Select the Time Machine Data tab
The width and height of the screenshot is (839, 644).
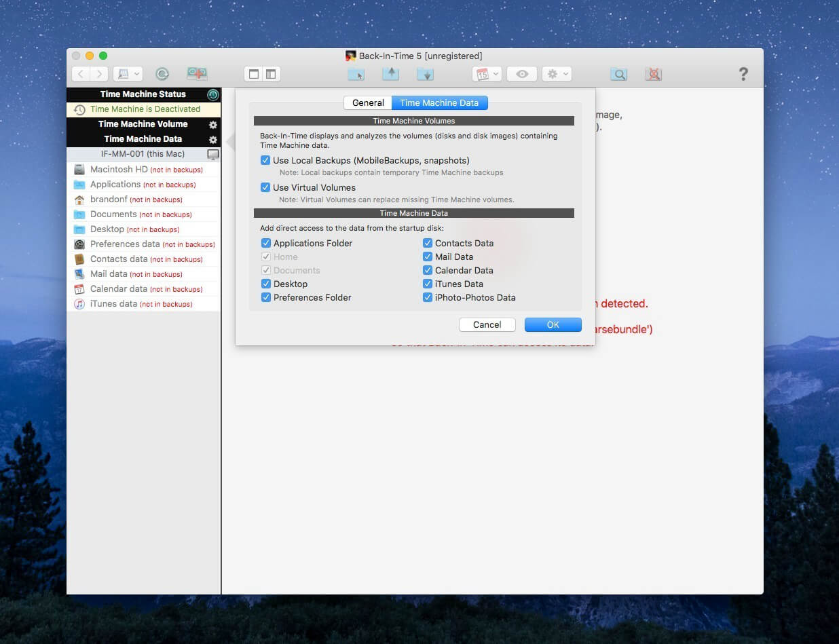pos(439,103)
